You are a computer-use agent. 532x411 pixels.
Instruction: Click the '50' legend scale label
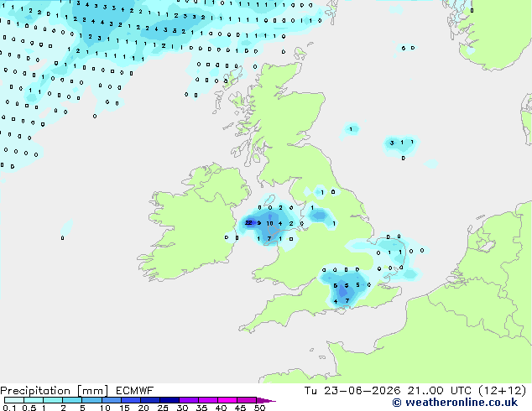click(x=259, y=408)
